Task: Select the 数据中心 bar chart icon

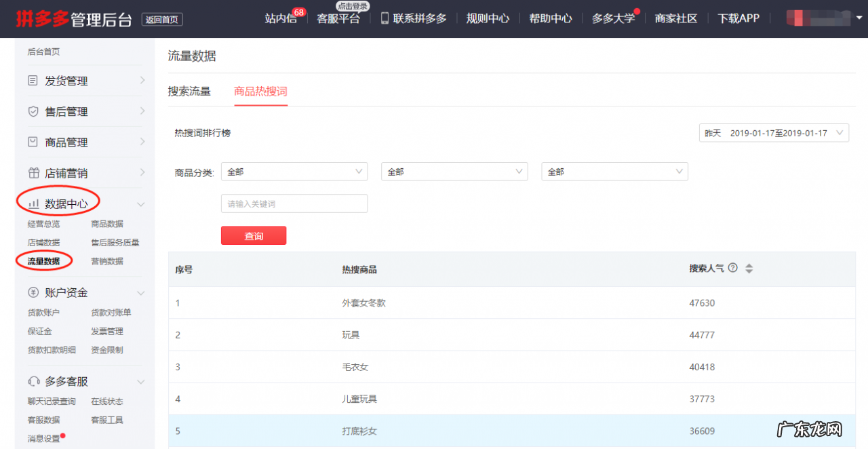Action: (34, 203)
